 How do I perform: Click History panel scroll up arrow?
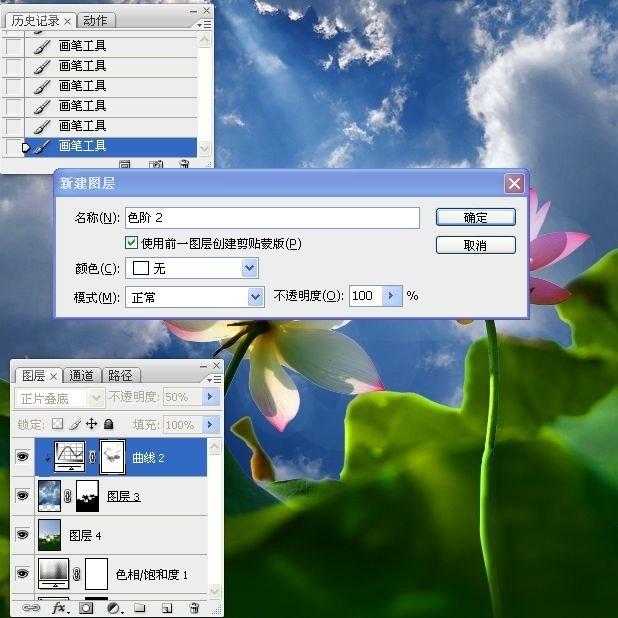[205, 41]
